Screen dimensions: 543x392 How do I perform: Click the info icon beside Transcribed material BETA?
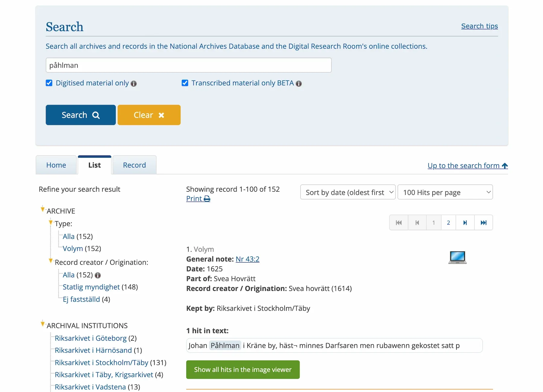299,84
